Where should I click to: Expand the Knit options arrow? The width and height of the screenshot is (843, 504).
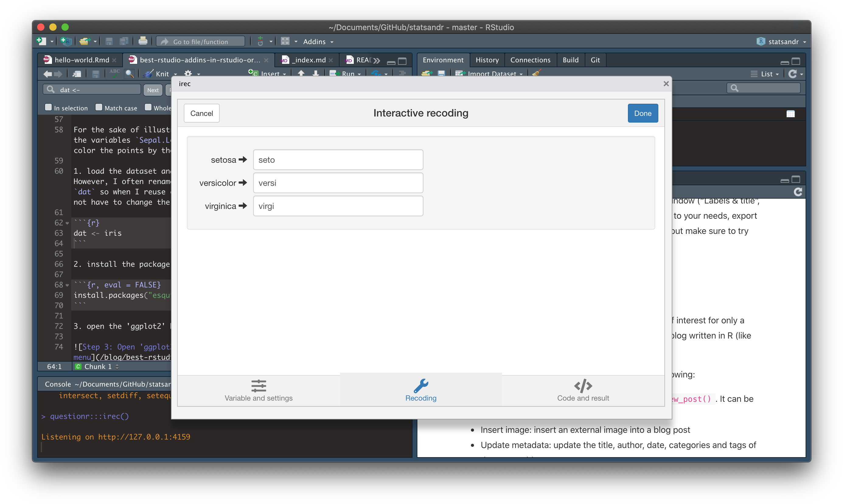[176, 74]
